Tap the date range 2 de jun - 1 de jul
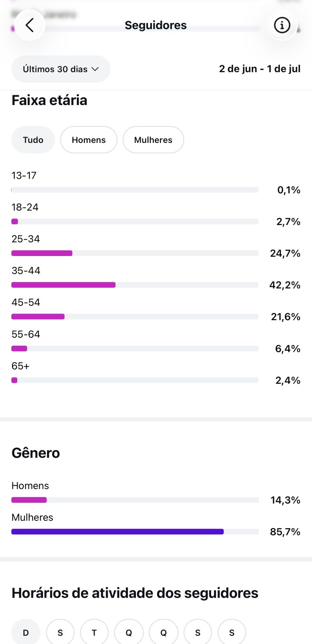The image size is (312, 644). (x=260, y=69)
